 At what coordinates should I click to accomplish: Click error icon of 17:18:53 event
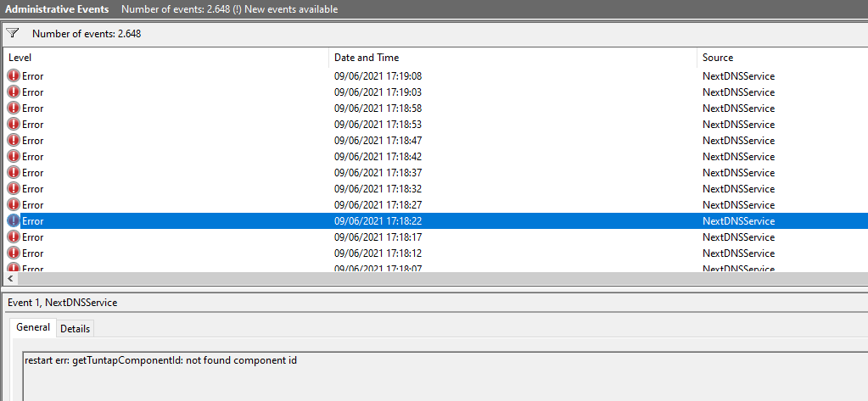click(x=14, y=124)
